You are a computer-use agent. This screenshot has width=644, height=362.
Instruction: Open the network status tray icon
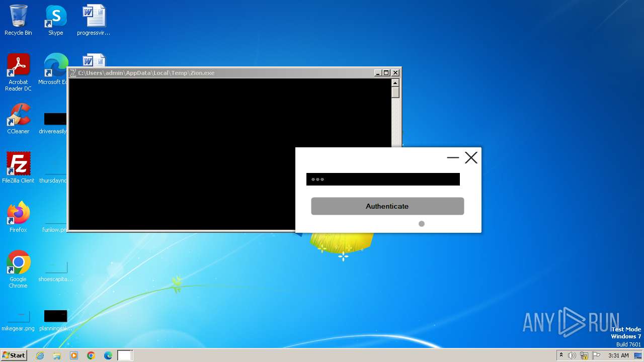tap(584, 355)
